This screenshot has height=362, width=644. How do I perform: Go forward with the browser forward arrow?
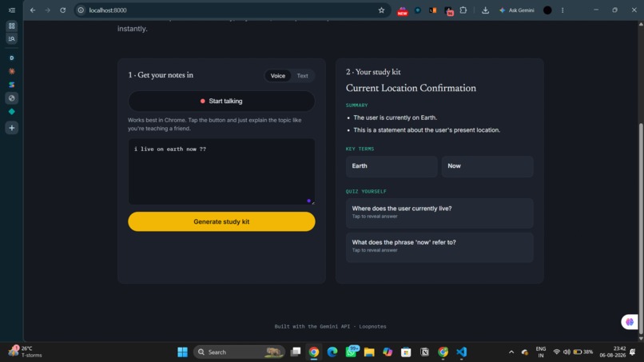(48, 10)
